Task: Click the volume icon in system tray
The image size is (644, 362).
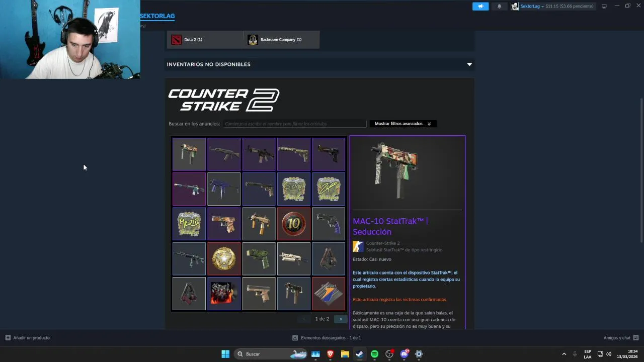Action: coord(608,354)
